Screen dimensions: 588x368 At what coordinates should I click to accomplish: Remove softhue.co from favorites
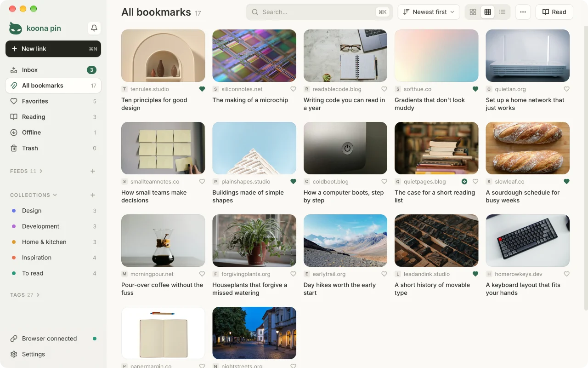(475, 89)
